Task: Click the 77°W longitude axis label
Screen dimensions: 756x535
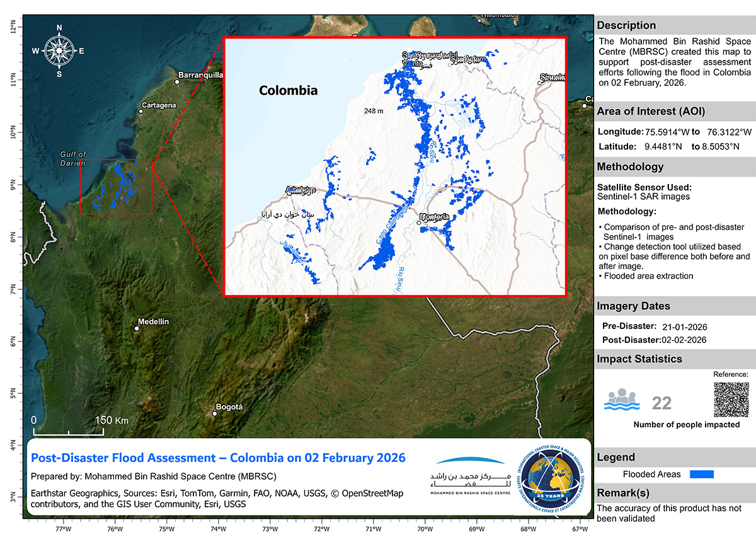Action: (x=63, y=529)
